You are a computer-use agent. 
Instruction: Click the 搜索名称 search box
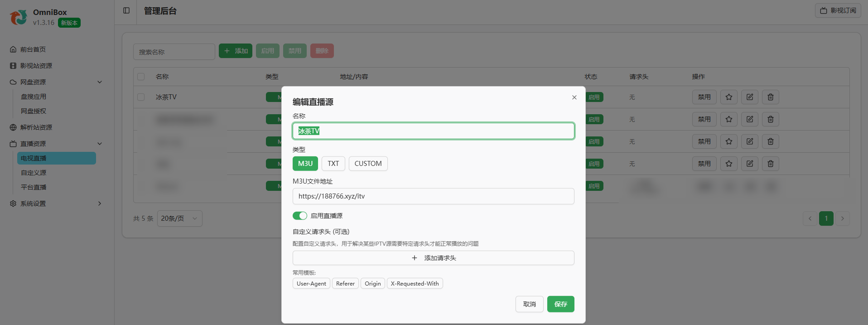pyautogui.click(x=174, y=52)
